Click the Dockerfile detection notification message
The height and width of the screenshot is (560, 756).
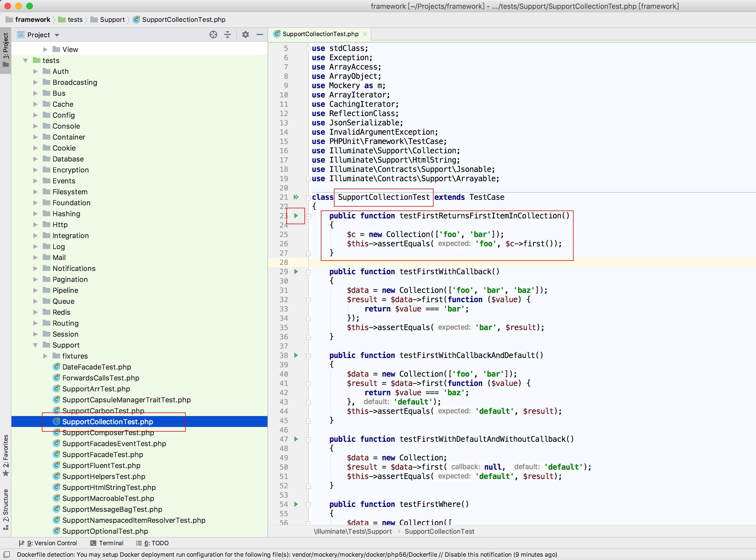tap(287, 555)
